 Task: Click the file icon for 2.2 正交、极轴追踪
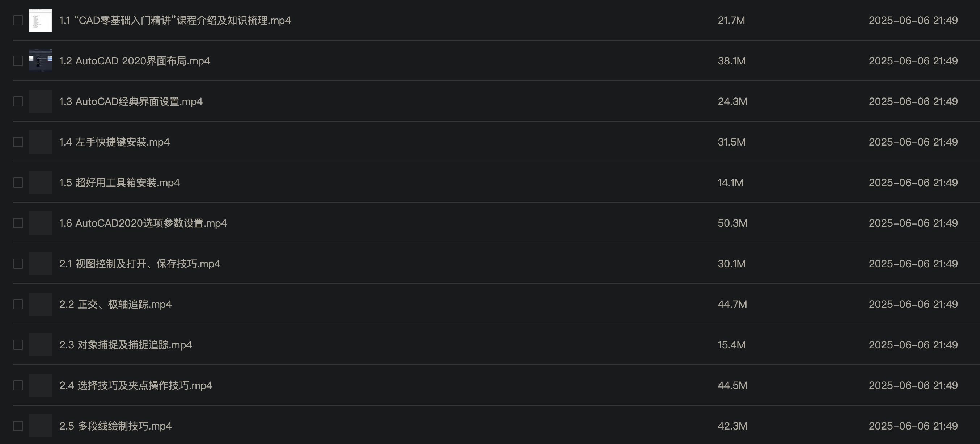pos(40,304)
